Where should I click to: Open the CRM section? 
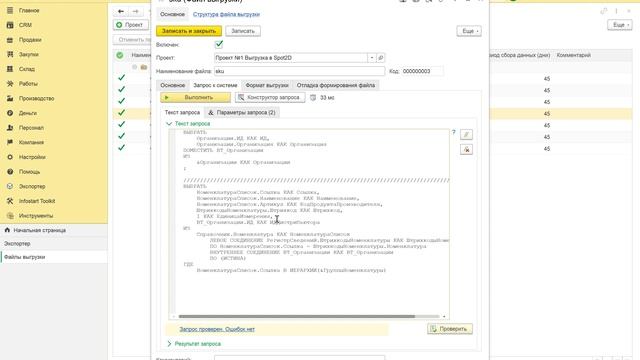click(x=25, y=25)
